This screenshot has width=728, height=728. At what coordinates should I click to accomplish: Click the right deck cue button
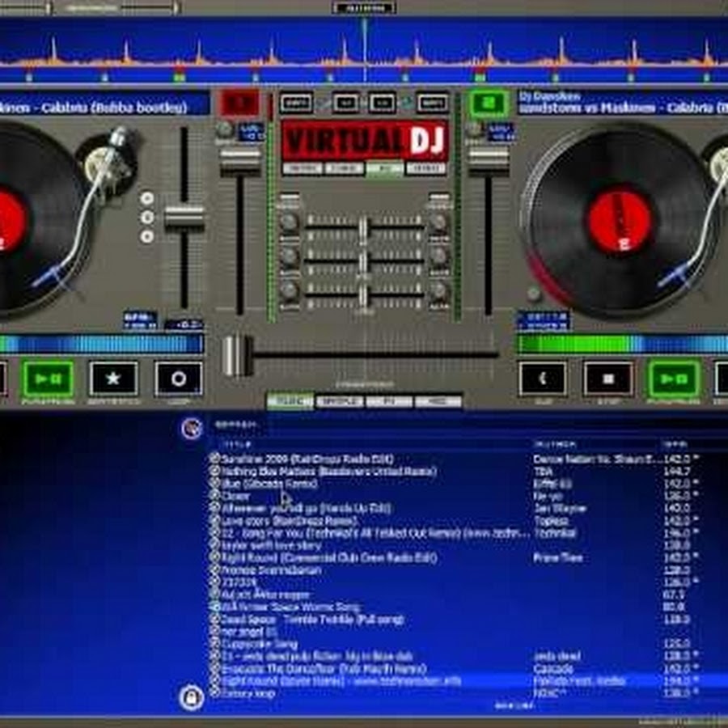(x=543, y=379)
